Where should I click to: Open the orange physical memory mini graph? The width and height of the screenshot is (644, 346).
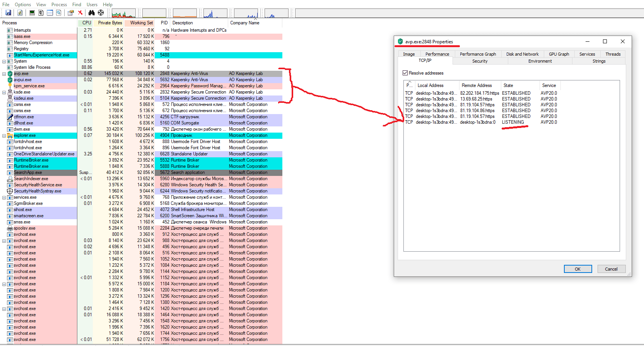click(x=185, y=14)
